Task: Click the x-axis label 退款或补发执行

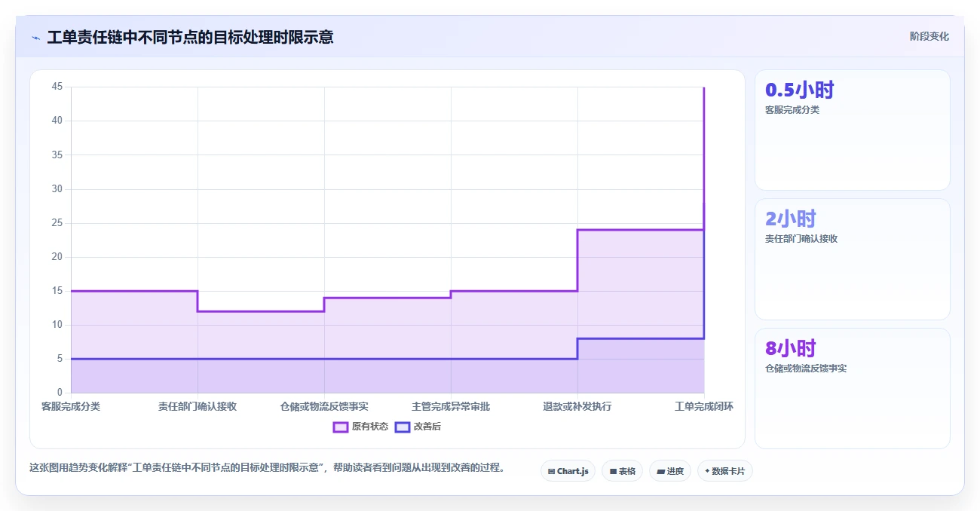Action: [577, 406]
